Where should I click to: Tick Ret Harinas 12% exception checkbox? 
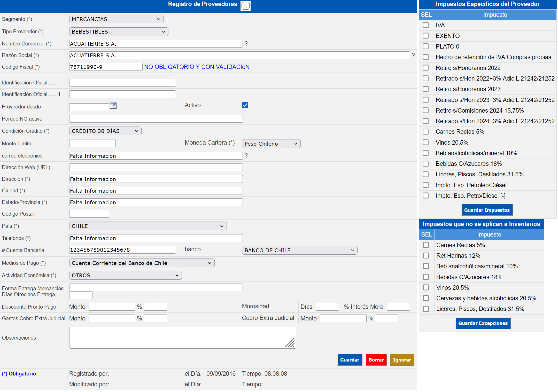pos(426,255)
